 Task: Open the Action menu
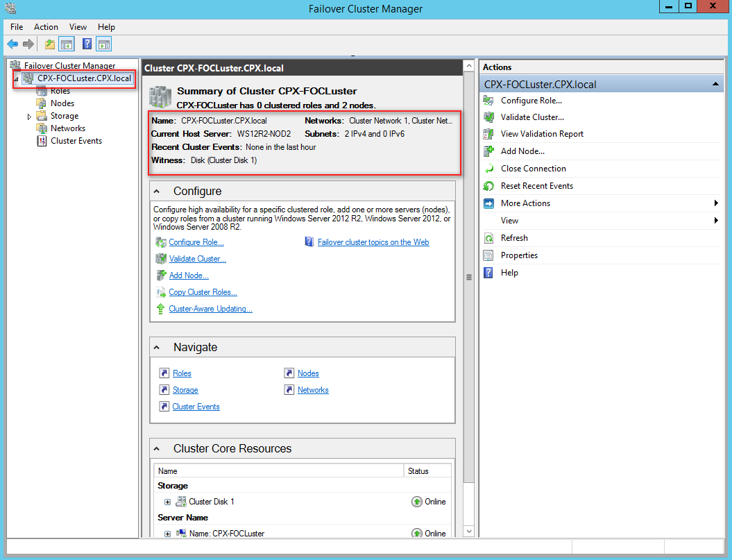46,27
